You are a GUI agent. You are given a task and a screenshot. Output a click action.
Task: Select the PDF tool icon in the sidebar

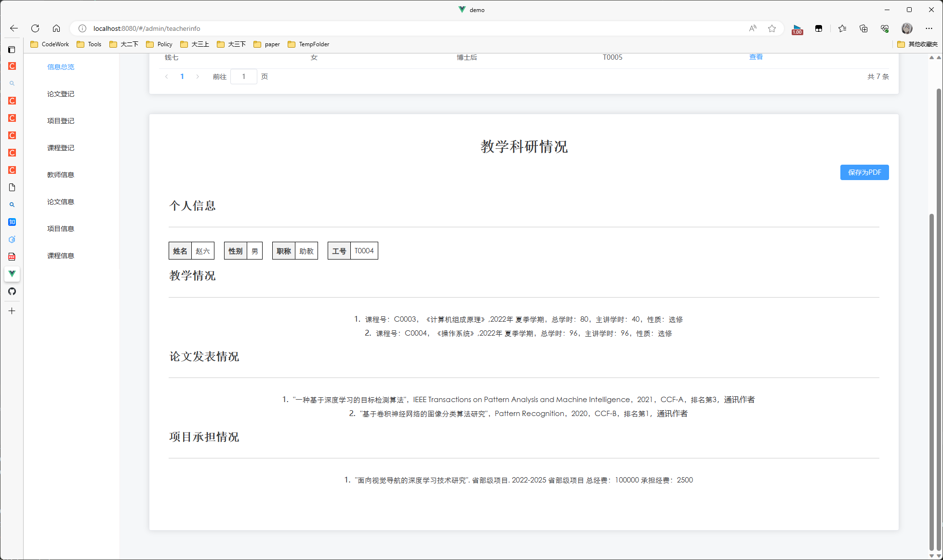(12, 257)
